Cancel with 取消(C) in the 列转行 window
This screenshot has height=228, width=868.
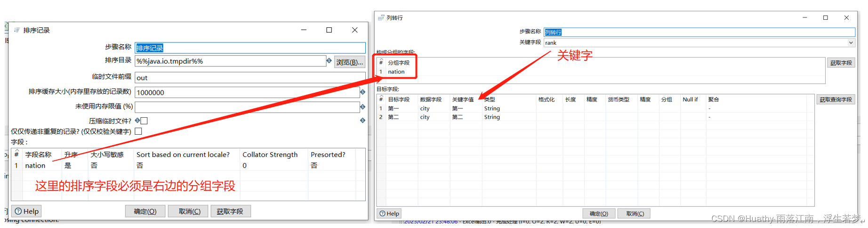[x=635, y=213]
